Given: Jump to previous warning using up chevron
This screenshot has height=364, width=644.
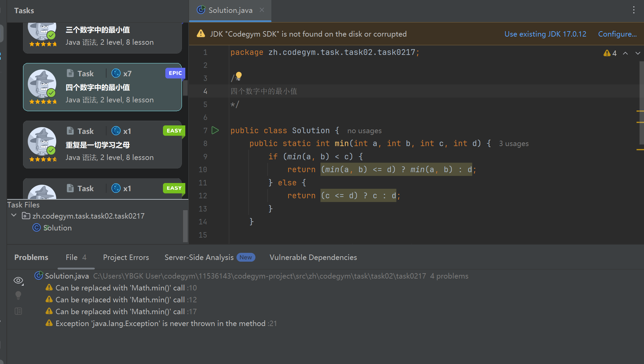Looking at the screenshot, I should point(625,53).
